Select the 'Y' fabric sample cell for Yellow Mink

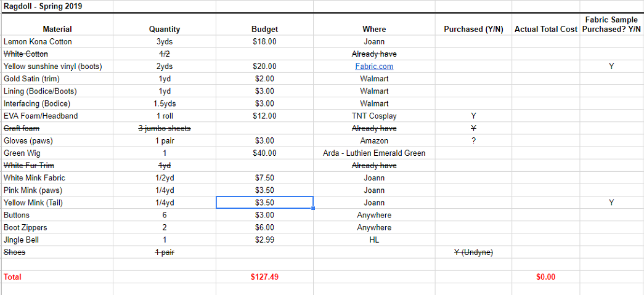(611, 203)
